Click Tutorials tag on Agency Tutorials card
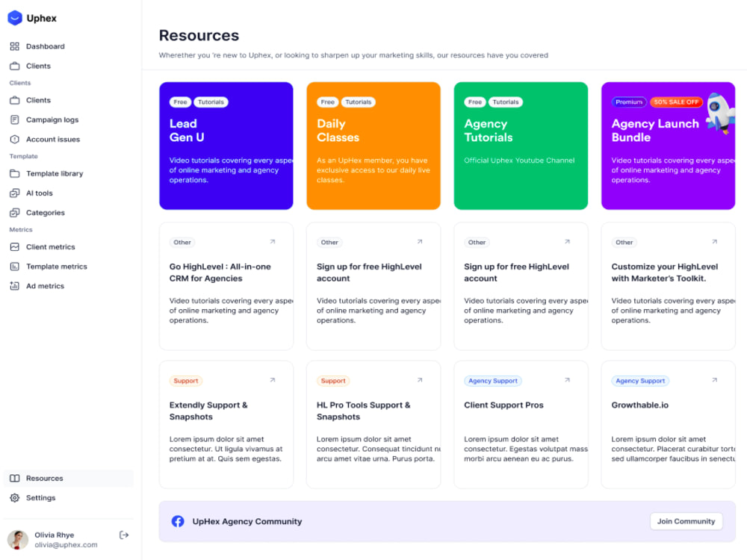Screen dimensions: 747x560 tap(506, 102)
